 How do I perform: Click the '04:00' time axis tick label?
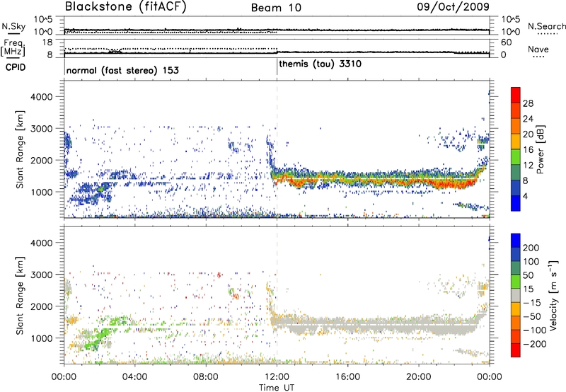point(135,377)
